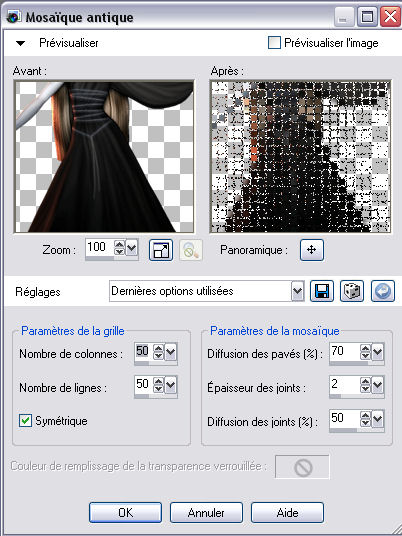
Task: Open the Zoom value dropdown arrow
Action: tap(132, 248)
